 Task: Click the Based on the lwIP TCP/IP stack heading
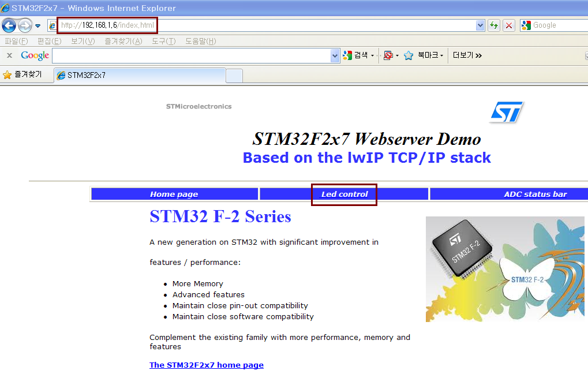point(367,158)
